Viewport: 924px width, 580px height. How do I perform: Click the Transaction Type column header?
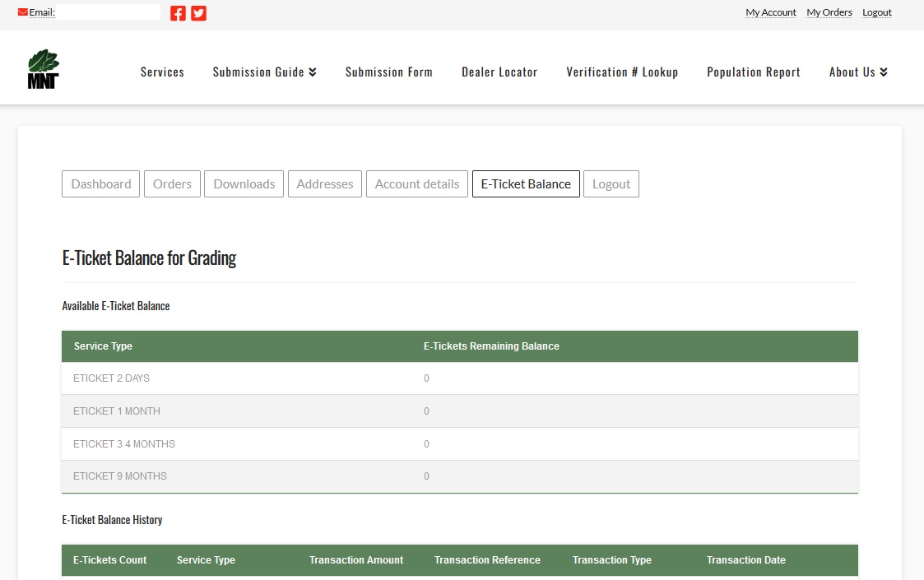coord(611,560)
